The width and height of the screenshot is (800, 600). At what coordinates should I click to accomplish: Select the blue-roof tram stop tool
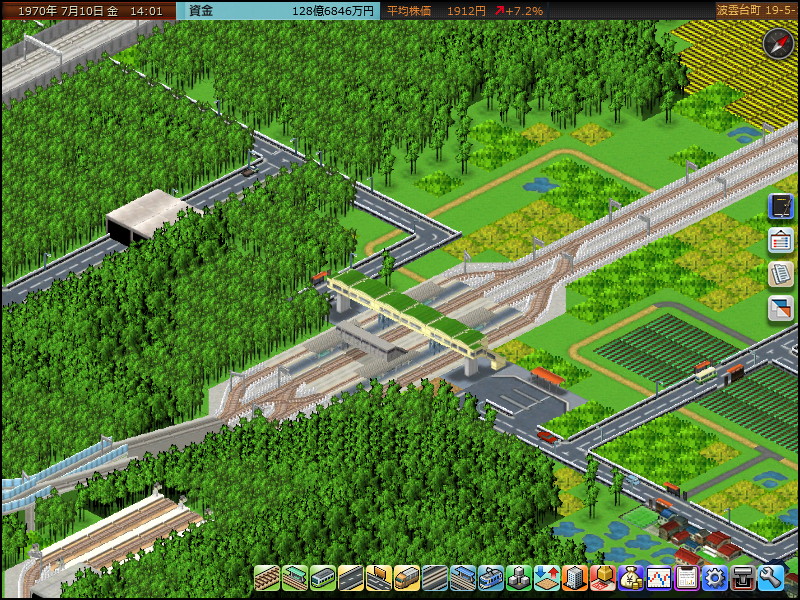[x=463, y=578]
